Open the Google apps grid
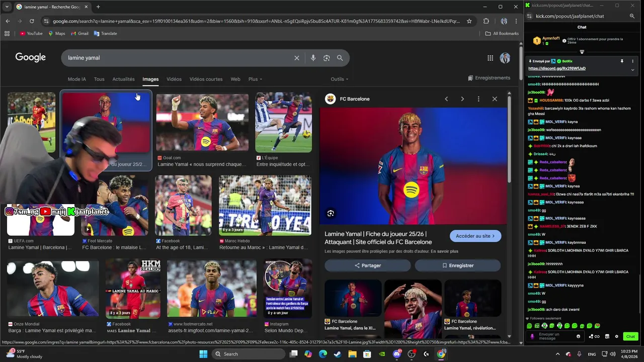Screen dimensions: 644x362 (x=490, y=58)
